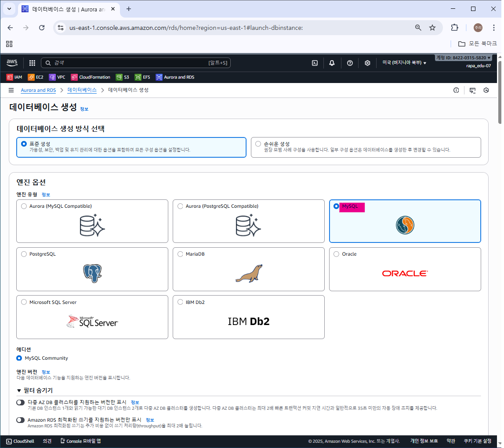Open the tutorials panel icon near breadcrumbs
The image size is (504, 448).
[472, 90]
